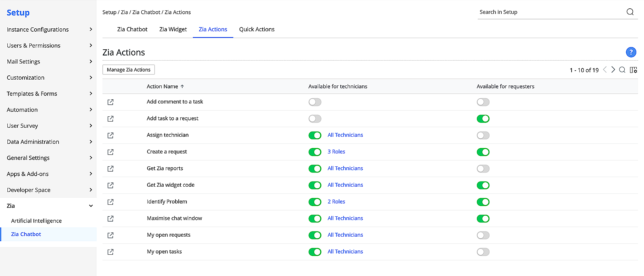644x276 pixels.
Task: Open 'Create a request' action details icon
Action: [x=110, y=152]
